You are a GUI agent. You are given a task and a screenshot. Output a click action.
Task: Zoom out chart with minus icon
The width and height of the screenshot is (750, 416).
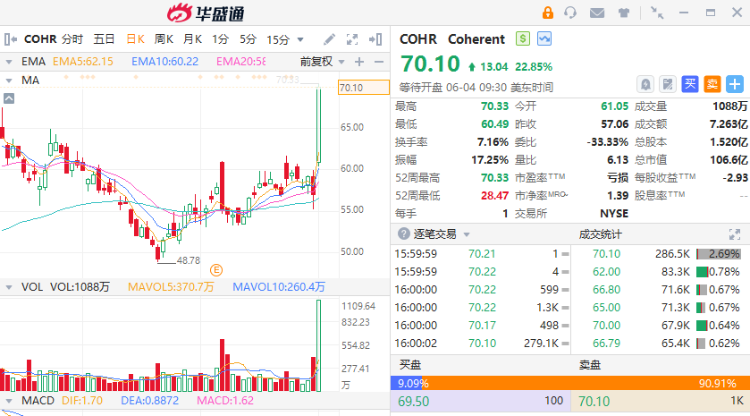point(379,62)
